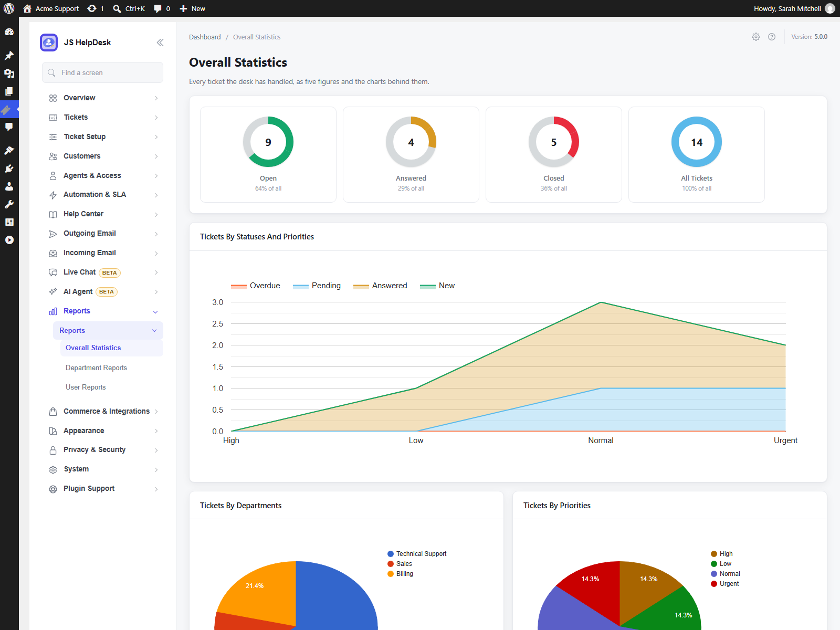
Task: Toggle the Technical Support legend entry
Action: [417, 554]
